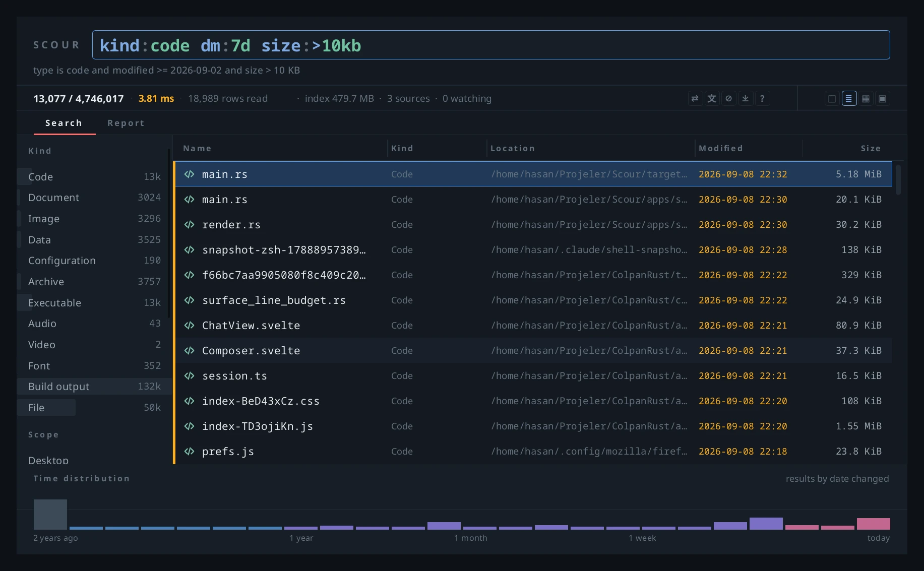Open the language (文) toolbar icon
The image size is (924, 571).
(x=712, y=99)
